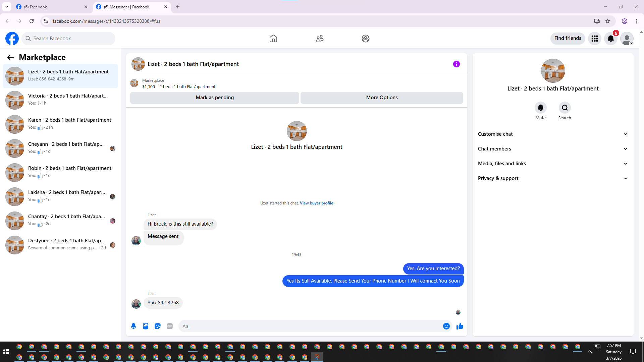Open View buyer profile link
Viewport: 644px width, 362px height.
click(x=316, y=203)
